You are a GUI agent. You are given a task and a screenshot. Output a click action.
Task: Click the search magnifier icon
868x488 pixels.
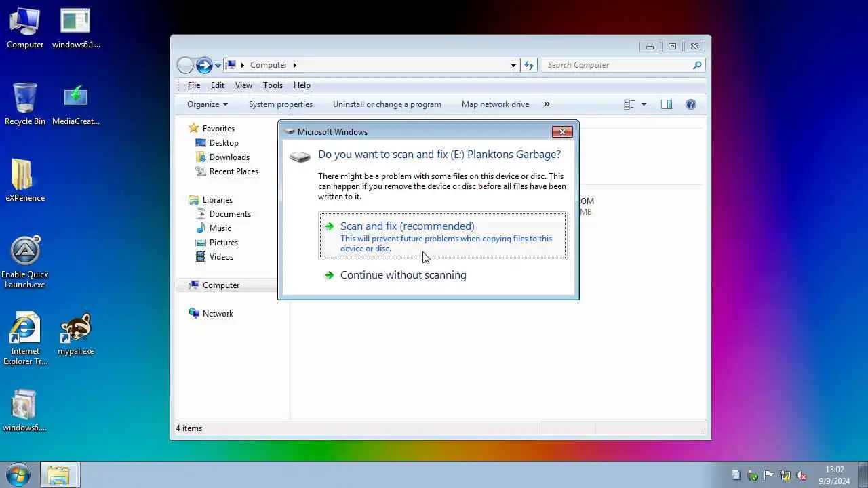click(696, 65)
